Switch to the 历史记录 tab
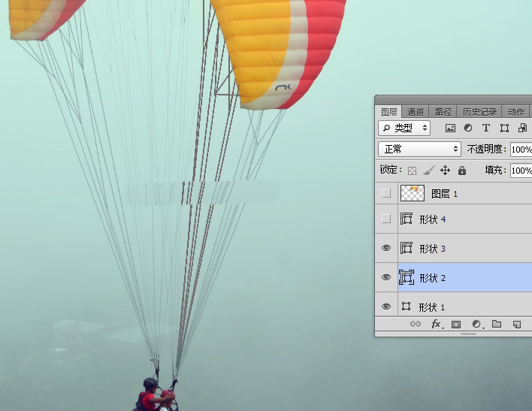The image size is (532, 411). [x=479, y=112]
